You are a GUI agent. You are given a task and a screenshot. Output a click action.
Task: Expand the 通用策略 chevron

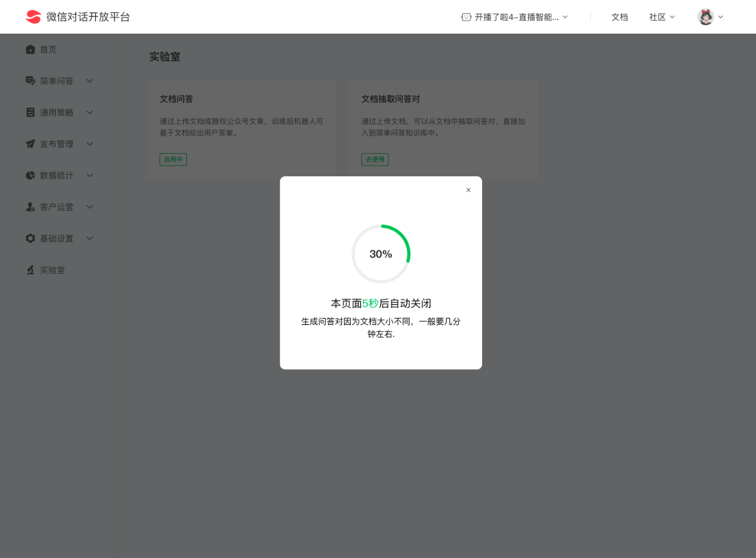[x=89, y=112]
